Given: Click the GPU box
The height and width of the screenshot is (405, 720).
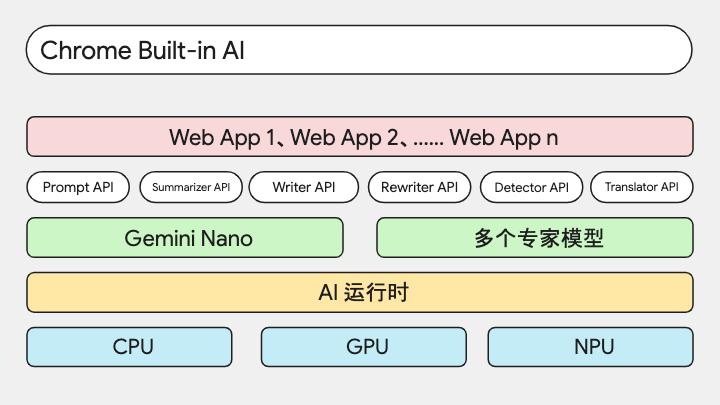Looking at the screenshot, I should point(364,347).
